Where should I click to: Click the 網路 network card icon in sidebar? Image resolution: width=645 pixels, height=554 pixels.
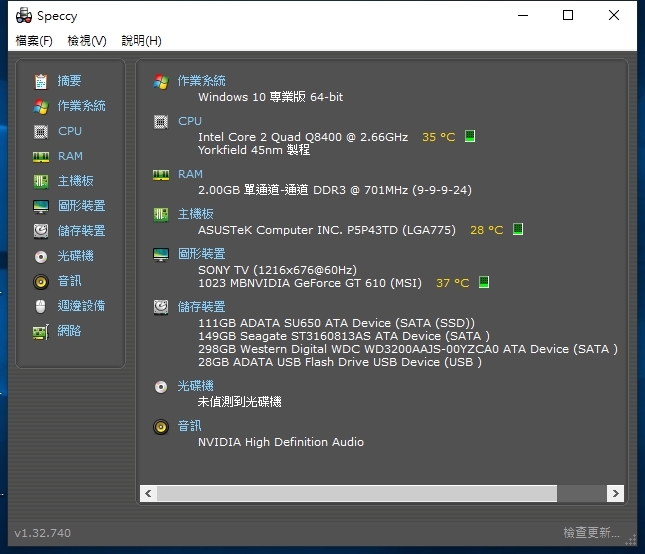pyautogui.click(x=41, y=331)
